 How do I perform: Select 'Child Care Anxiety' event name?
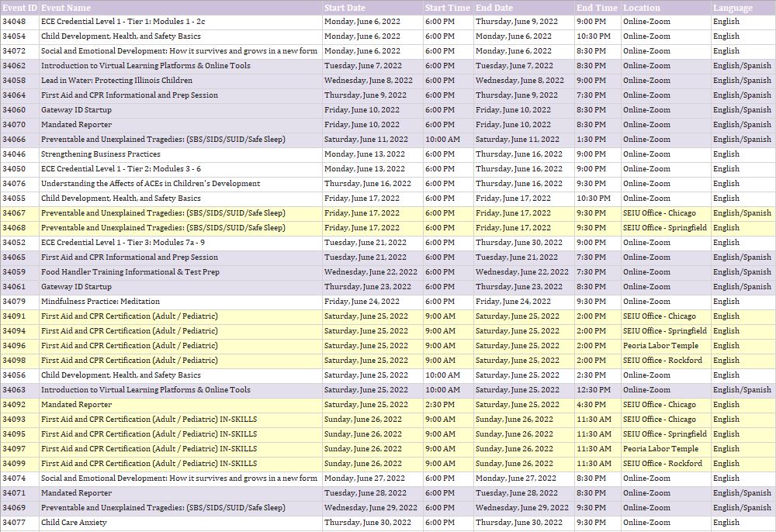tap(74, 522)
